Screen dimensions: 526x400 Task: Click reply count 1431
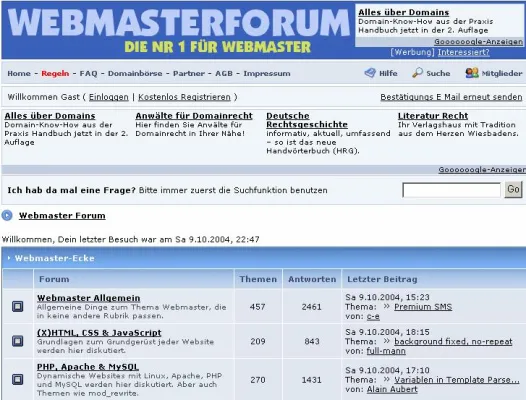click(311, 380)
